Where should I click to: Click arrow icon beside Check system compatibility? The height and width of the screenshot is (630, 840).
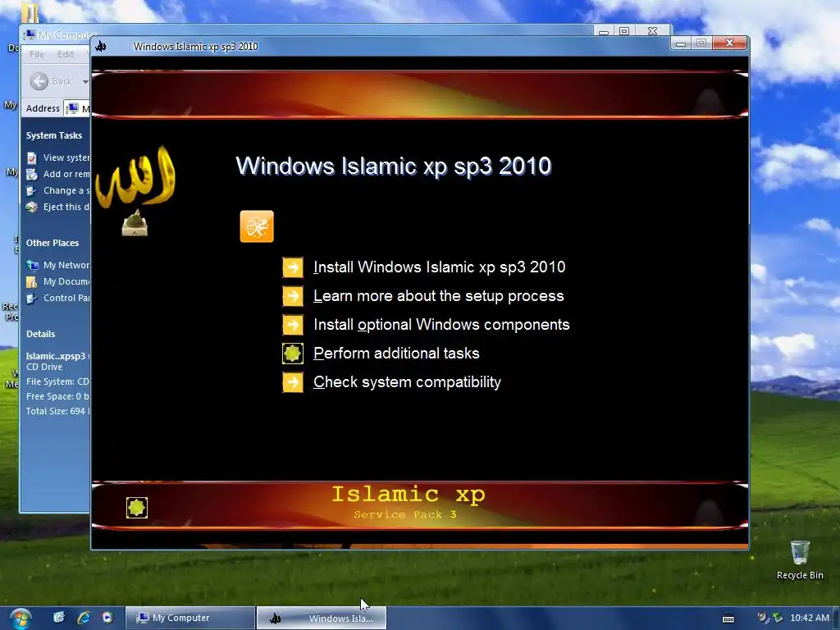coord(293,382)
